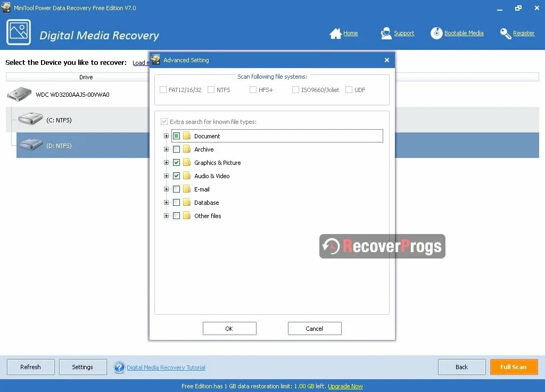This screenshot has height=392, width=545.
Task: Click the Advanced Setting dialog title icon
Action: [x=156, y=60]
